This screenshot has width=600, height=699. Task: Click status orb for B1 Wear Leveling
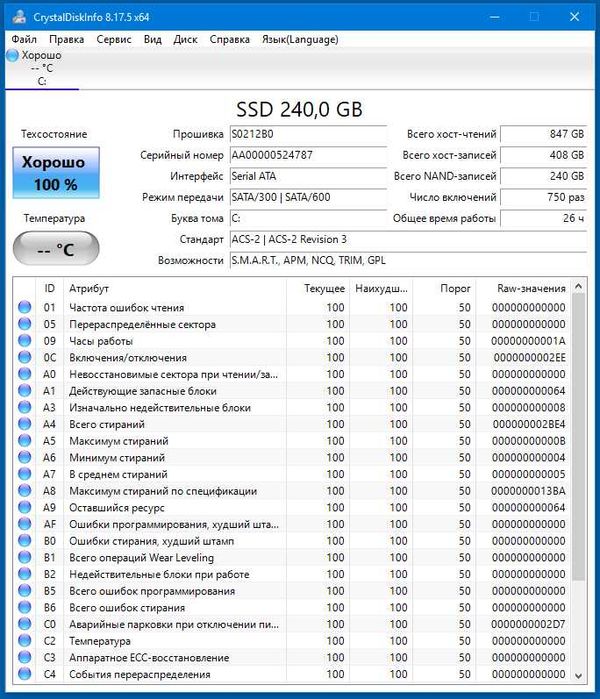[x=25, y=557]
